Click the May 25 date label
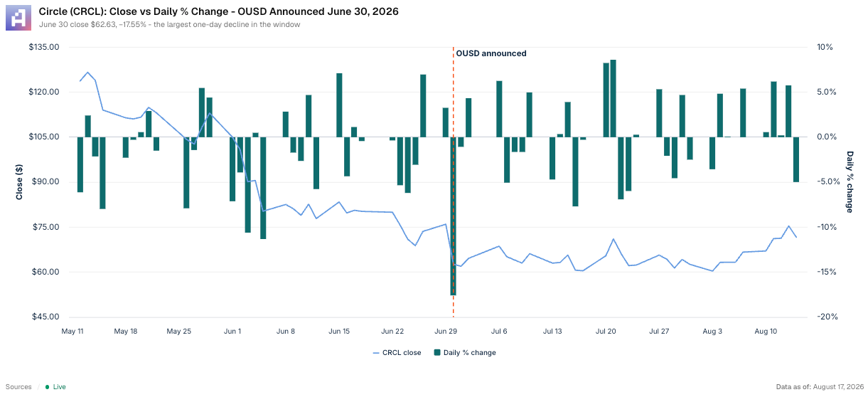 (179, 331)
